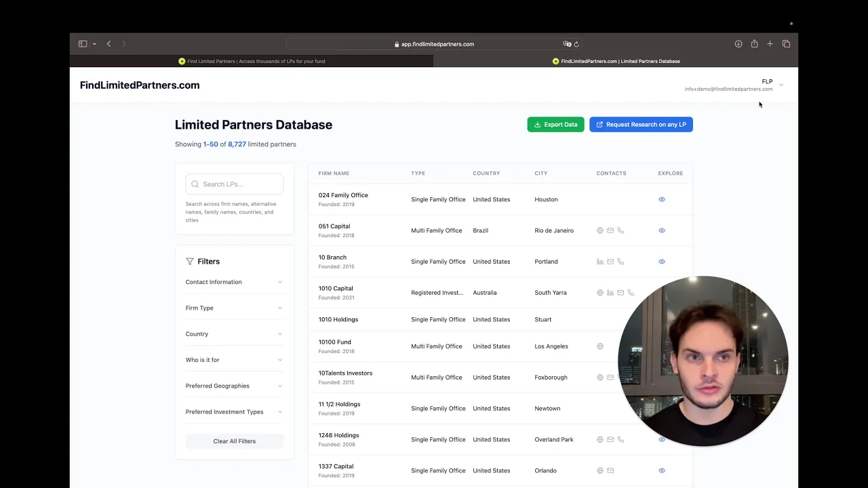This screenshot has width=868, height=488.
Task: Click the 1337 Capital email icon
Action: coord(610,470)
